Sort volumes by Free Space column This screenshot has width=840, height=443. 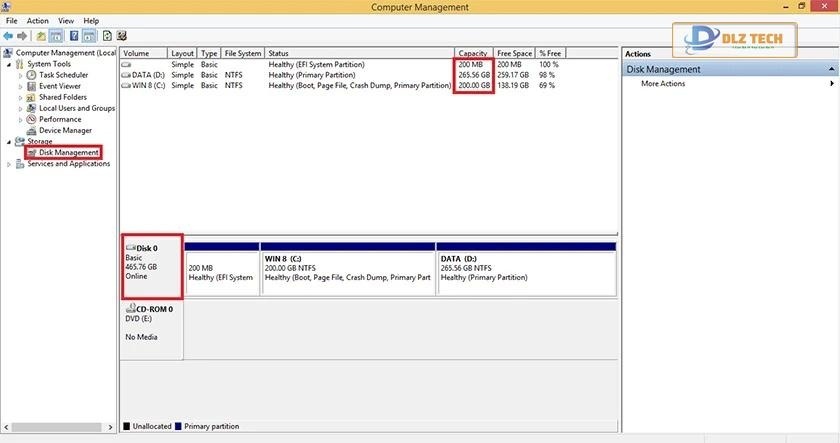[x=514, y=53]
